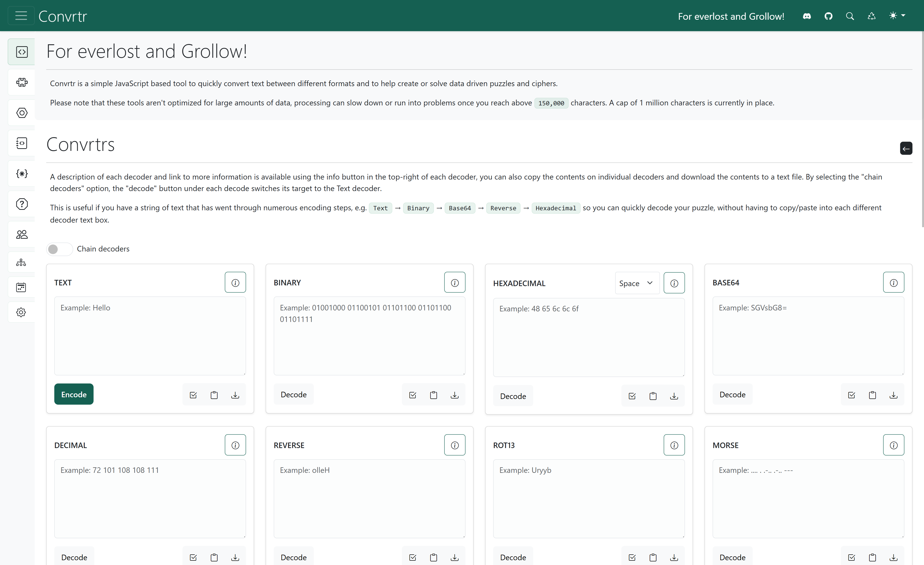
Task: Copy BINARY card contents with clipboard icon
Action: pos(434,395)
